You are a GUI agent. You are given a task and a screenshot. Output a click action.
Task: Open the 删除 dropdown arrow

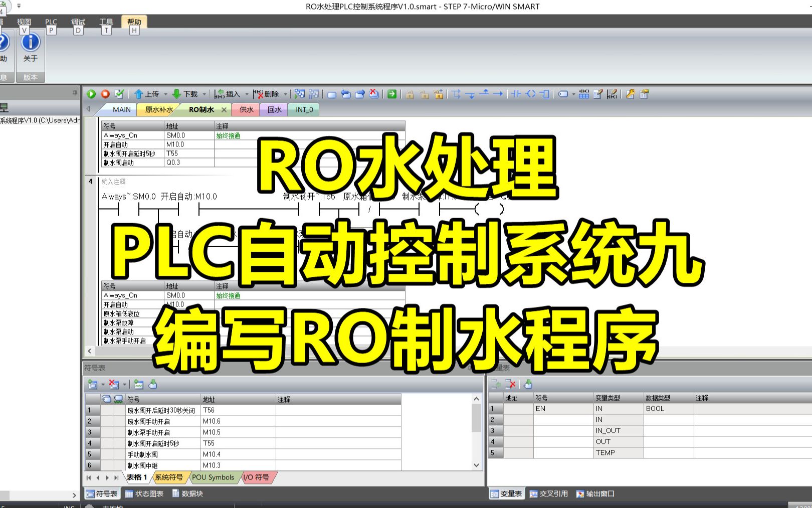pos(286,94)
